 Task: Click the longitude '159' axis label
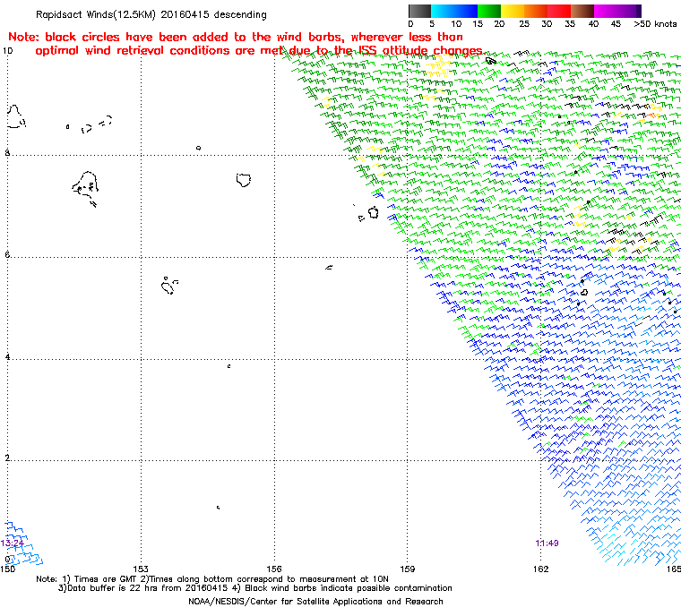click(408, 569)
